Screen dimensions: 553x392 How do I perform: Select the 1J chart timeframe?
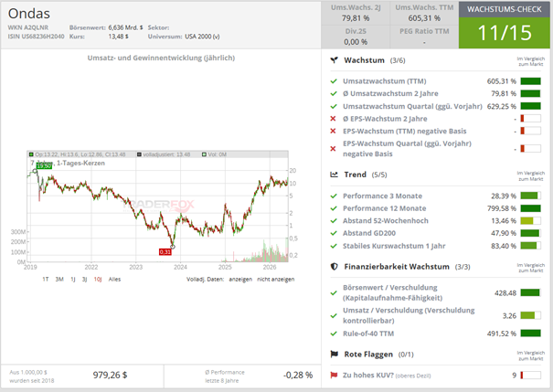(x=73, y=280)
